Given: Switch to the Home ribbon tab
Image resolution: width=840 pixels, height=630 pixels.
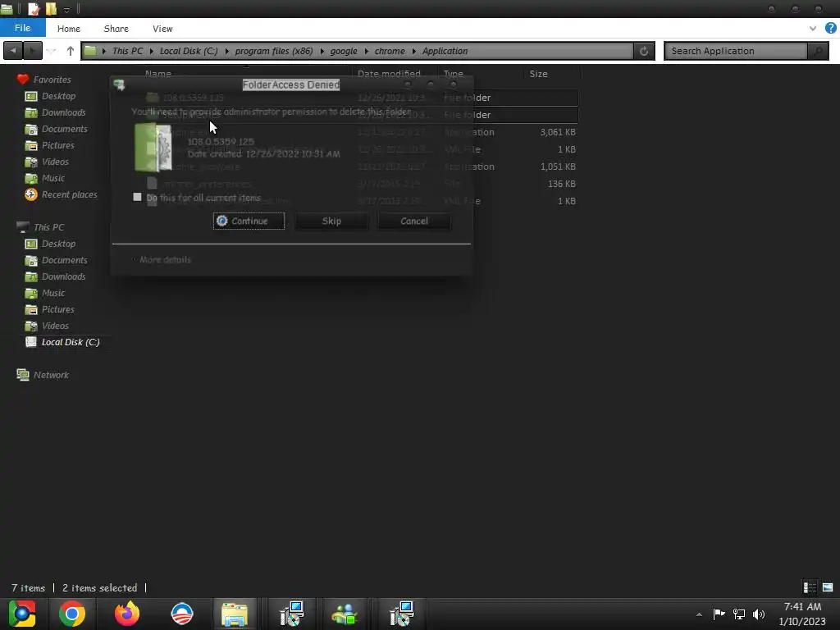Looking at the screenshot, I should [69, 29].
